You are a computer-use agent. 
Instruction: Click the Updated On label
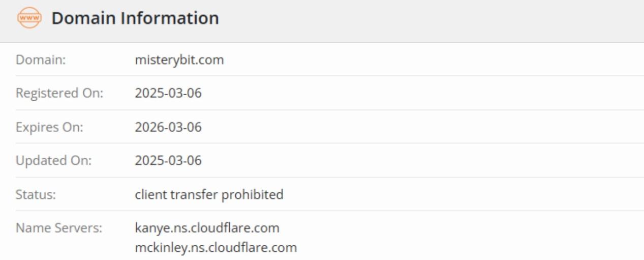pos(54,161)
